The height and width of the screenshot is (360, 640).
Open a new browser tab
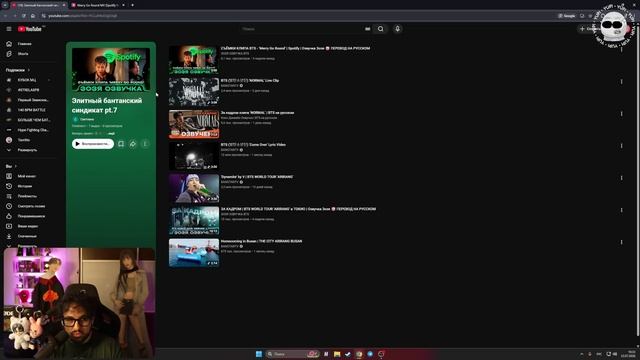(x=132, y=5)
